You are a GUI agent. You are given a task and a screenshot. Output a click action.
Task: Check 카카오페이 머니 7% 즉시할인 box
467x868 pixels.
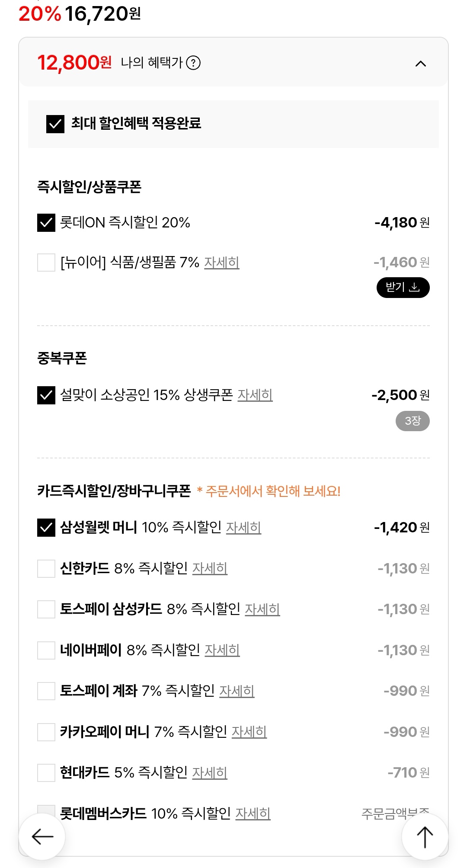click(x=46, y=732)
